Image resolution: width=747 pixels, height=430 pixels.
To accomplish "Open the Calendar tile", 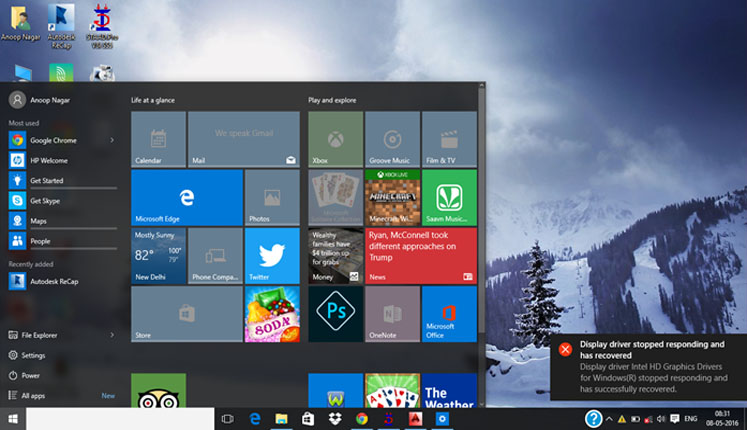I will pos(158,139).
